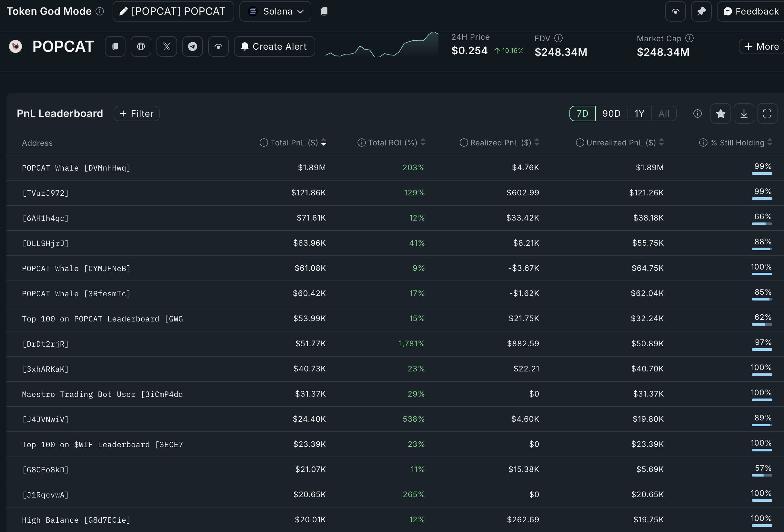
Task: Toggle the eye icon in top bar
Action: 675,12
